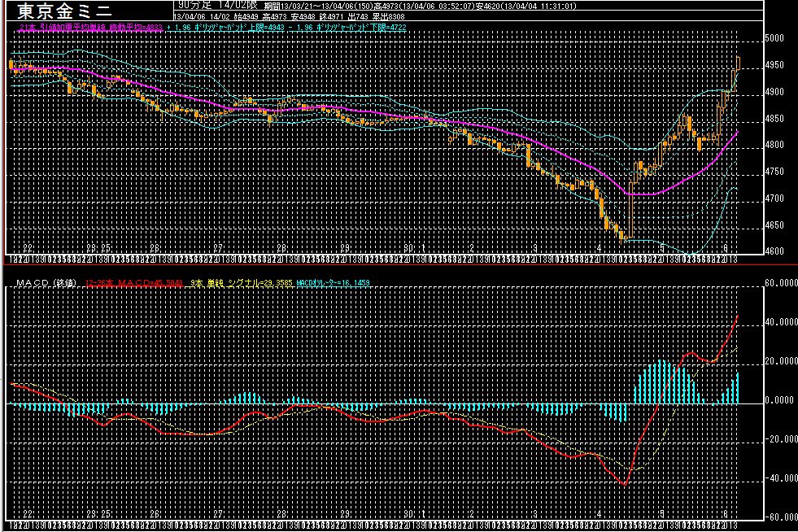Click the 4950 price axis label

click(x=774, y=65)
